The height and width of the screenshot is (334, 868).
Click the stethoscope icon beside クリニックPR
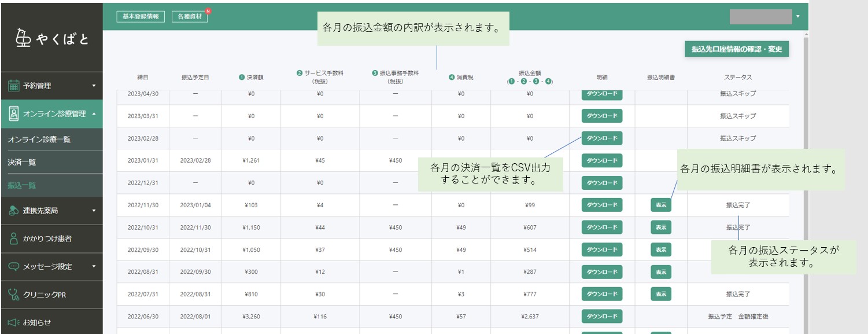pos(14,295)
